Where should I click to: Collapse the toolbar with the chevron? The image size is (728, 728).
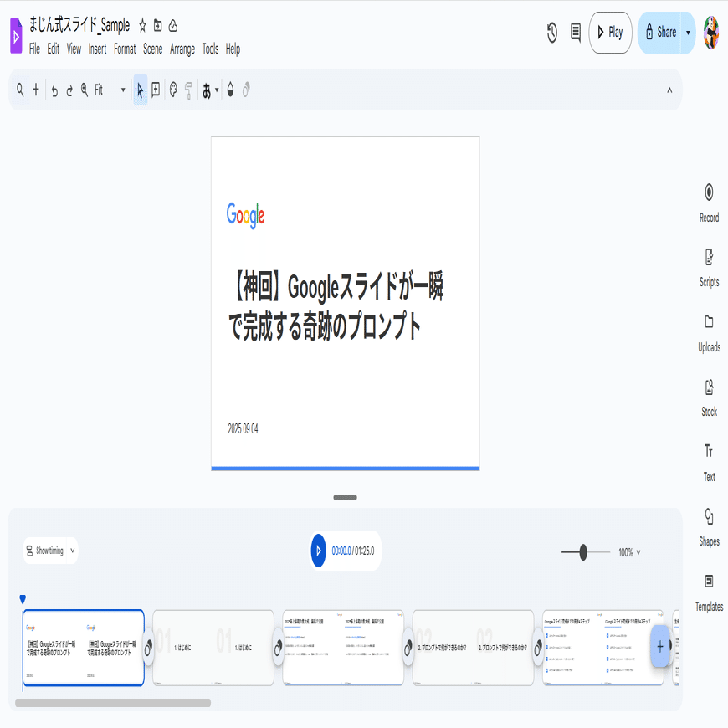pos(669,90)
